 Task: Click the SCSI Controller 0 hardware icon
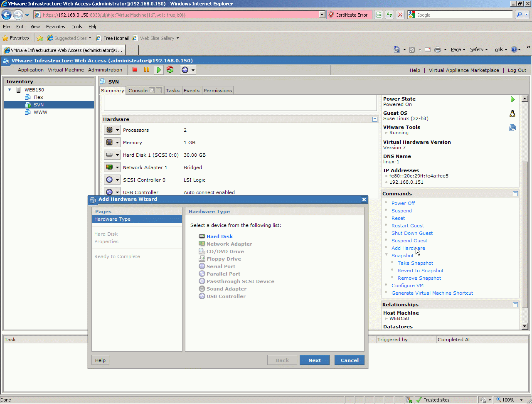[109, 180]
